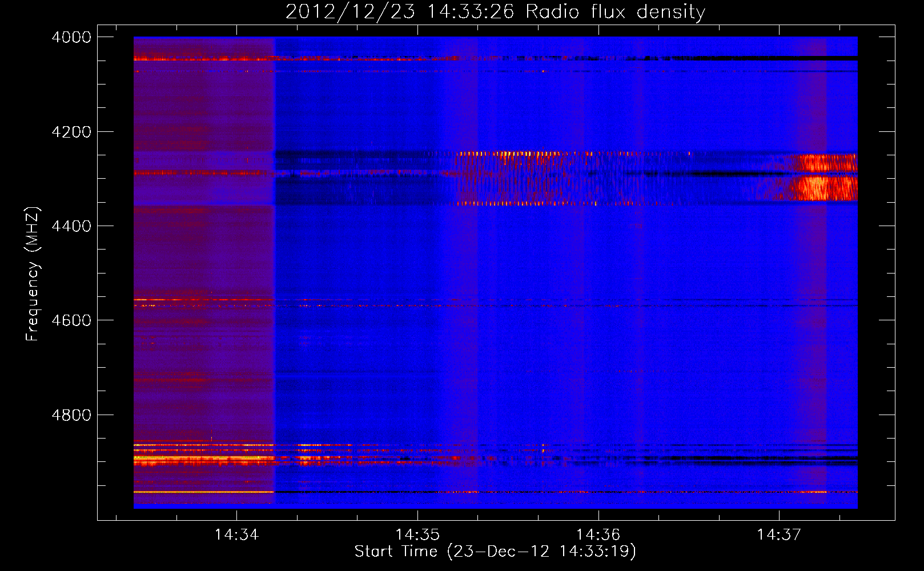Image resolution: width=924 pixels, height=571 pixels.
Task: Click the 4800 frequency tick label
Action: click(71, 415)
